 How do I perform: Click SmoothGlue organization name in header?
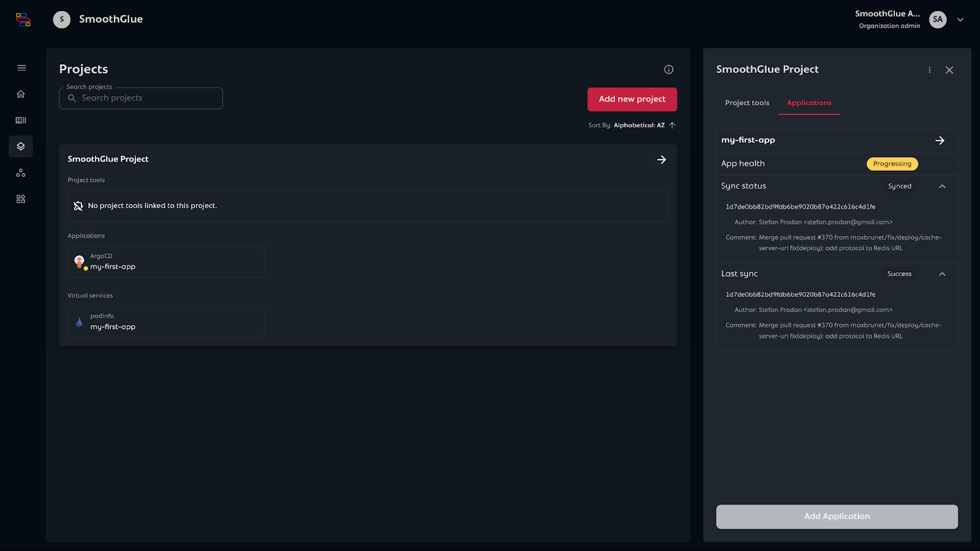[111, 19]
